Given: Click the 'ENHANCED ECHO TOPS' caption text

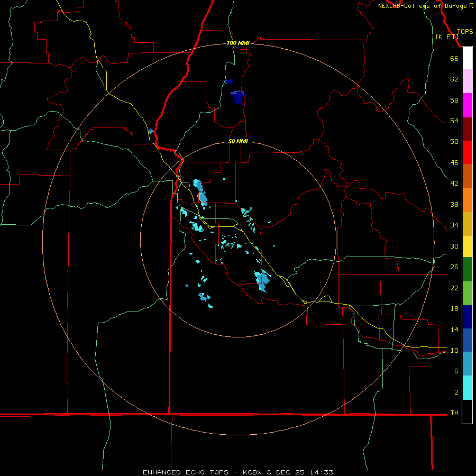Looking at the screenshot, I should click(x=186, y=472).
